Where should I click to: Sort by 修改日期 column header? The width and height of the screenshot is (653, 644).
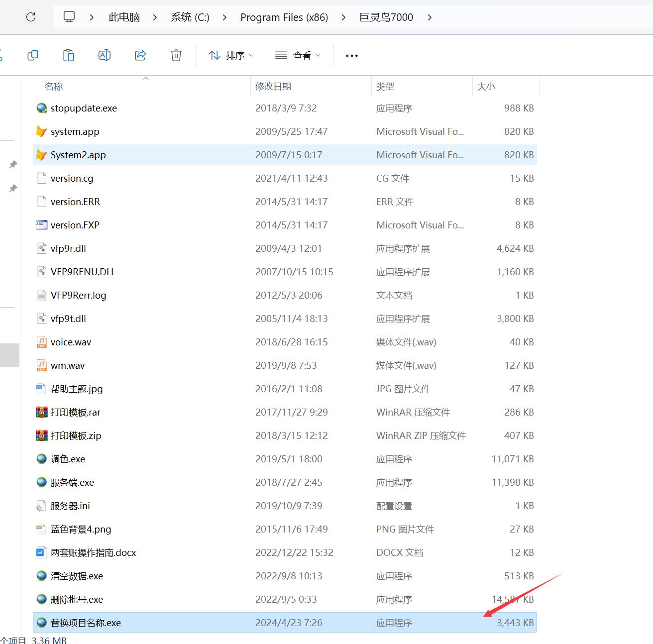pyautogui.click(x=273, y=87)
